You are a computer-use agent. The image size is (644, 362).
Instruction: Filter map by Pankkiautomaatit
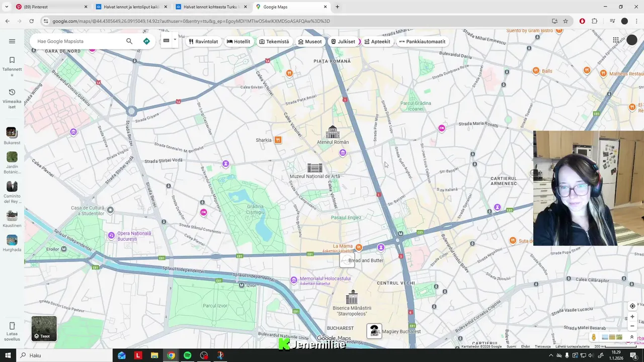click(x=422, y=42)
